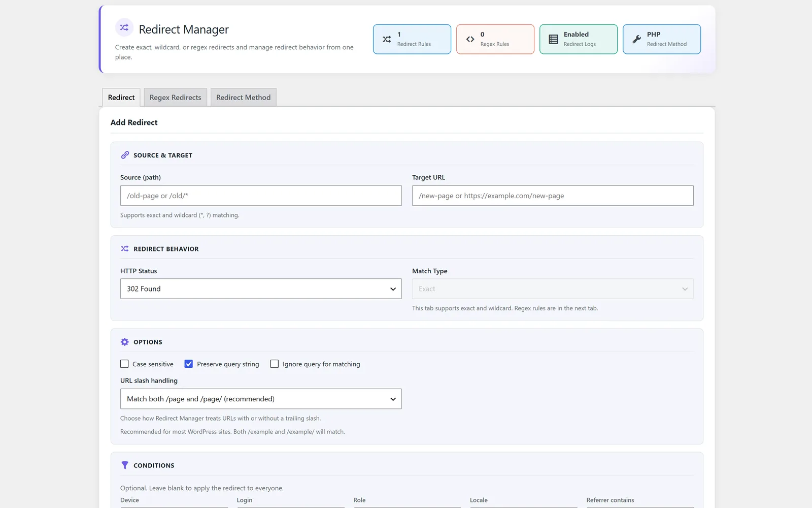Switch to the Redirect Method tab
Screen dimensions: 812x508
[244, 97]
